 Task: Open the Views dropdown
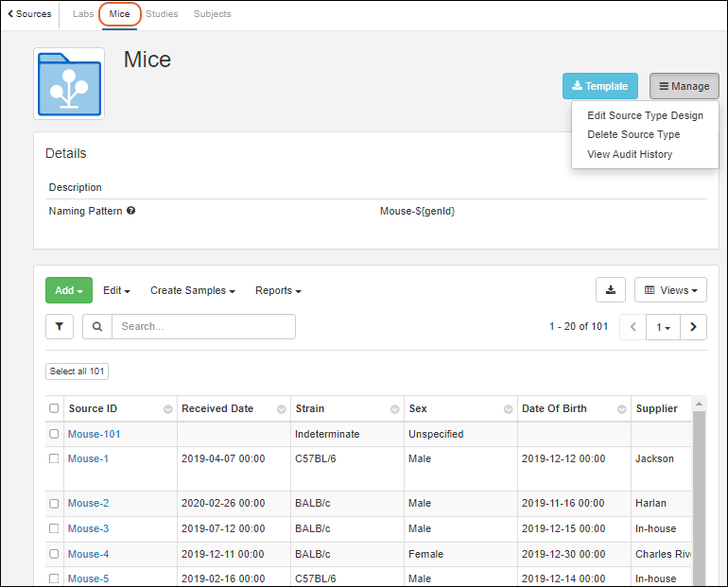click(670, 290)
